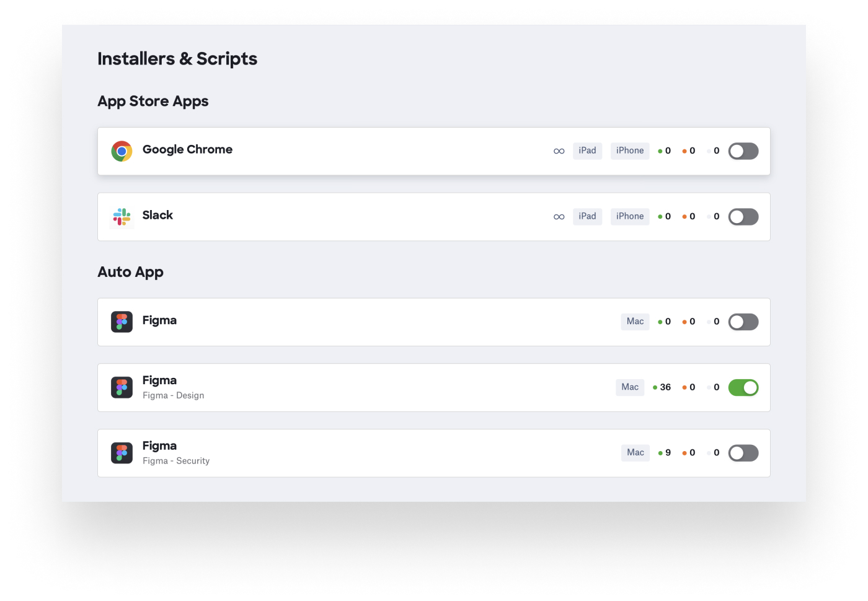
Task: Click the Figma - Design app icon
Action: 122,388
